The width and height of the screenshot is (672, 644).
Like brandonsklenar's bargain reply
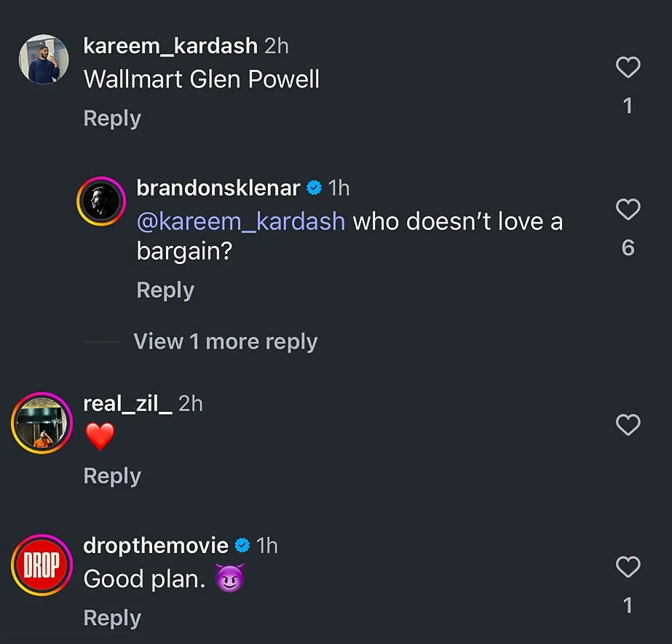point(628,210)
